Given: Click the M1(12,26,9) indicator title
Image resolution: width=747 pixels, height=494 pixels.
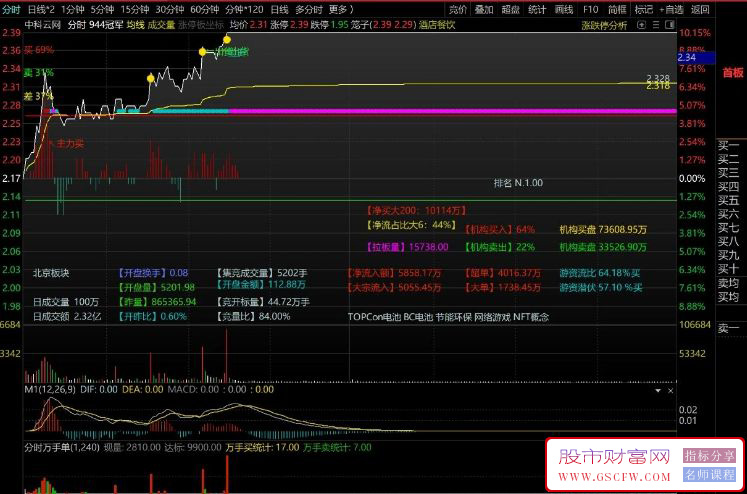Looking at the screenshot, I should (x=50, y=390).
